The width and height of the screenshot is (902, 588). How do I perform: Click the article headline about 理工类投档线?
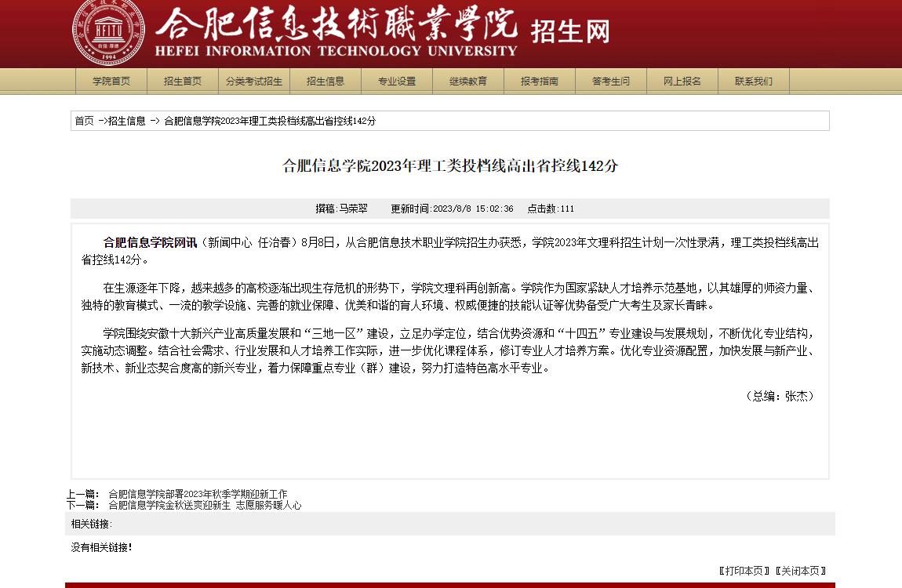(x=450, y=165)
